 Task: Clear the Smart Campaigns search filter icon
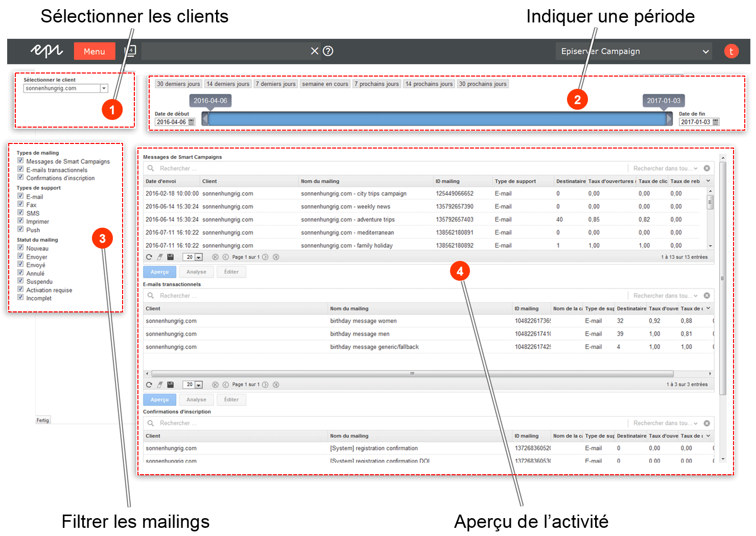pyautogui.click(x=707, y=168)
